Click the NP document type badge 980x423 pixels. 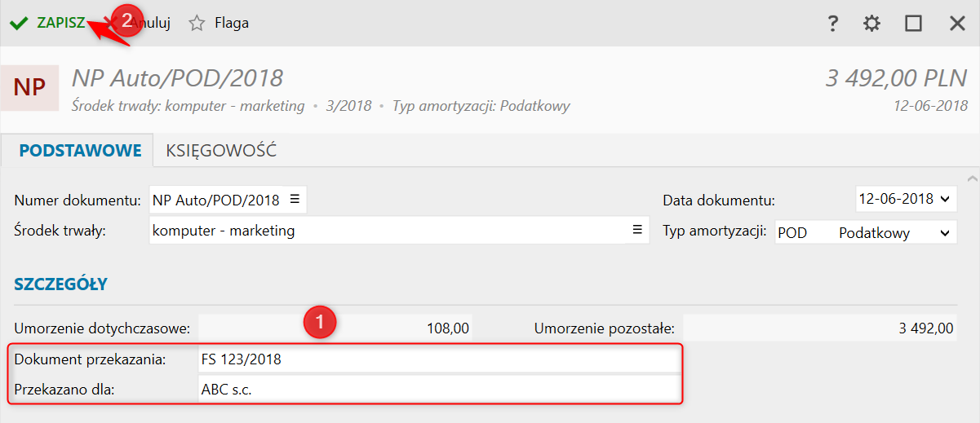click(x=29, y=87)
